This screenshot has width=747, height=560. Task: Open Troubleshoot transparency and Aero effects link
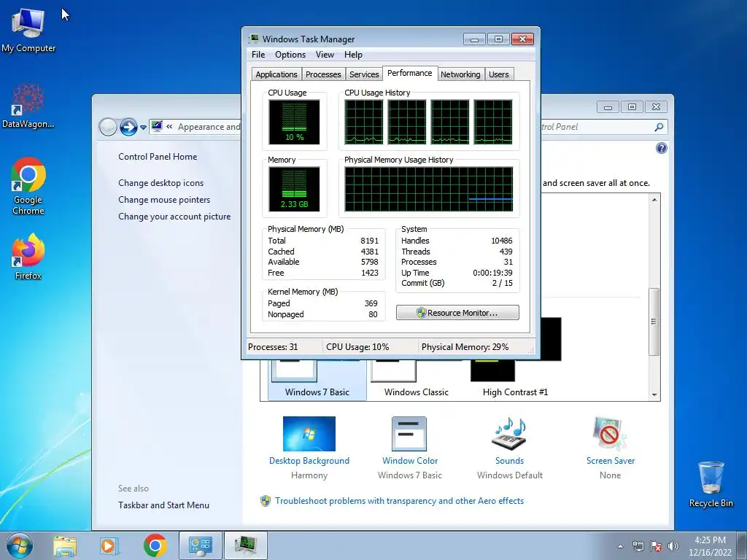pyautogui.click(x=399, y=501)
